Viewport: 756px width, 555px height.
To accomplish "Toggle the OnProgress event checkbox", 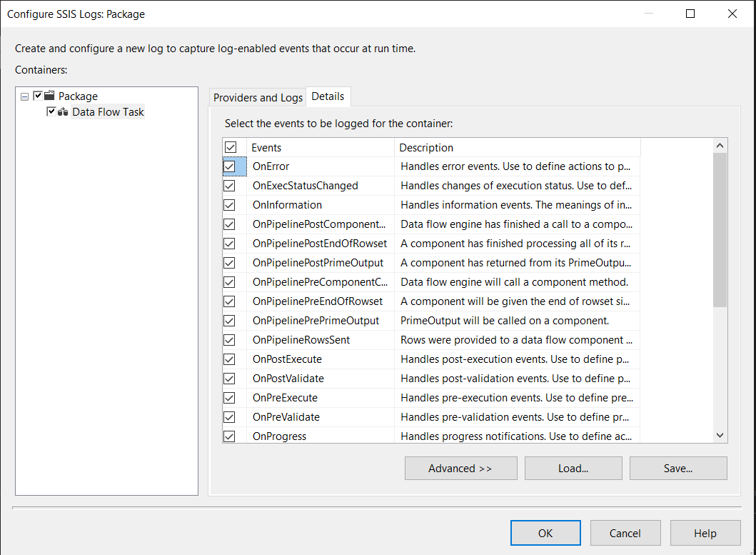I will tap(230, 436).
